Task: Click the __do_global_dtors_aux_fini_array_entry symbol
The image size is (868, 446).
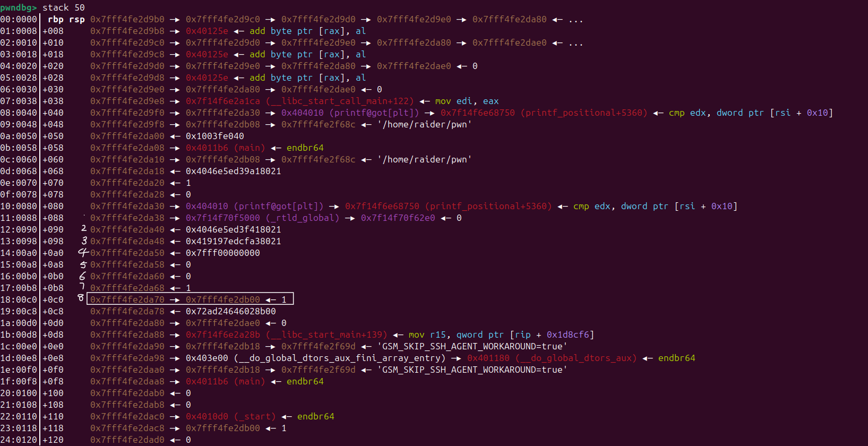Action: pos(339,358)
